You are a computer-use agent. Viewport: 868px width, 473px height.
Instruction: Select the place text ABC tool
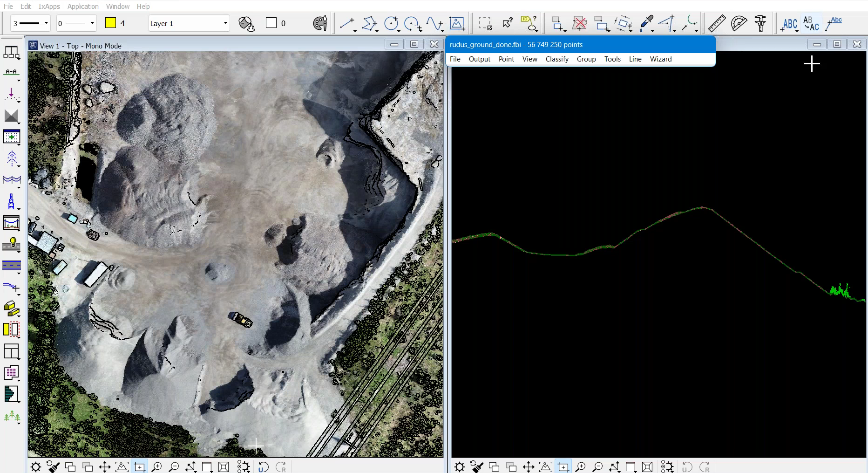tap(790, 23)
